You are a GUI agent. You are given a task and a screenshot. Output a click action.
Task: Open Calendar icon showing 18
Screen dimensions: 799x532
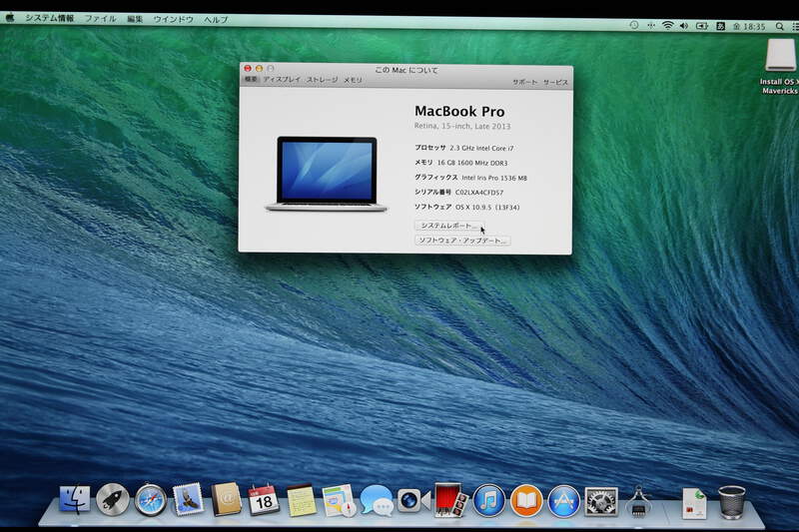click(x=264, y=499)
